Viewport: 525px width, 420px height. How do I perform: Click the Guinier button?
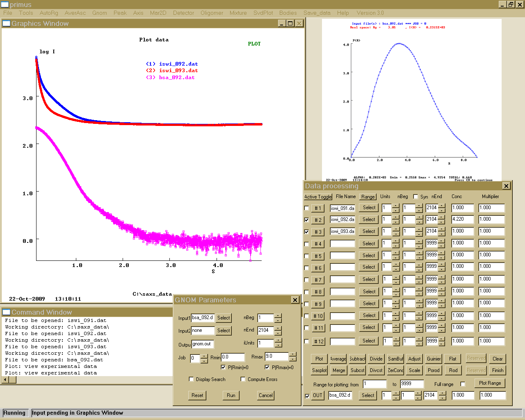click(x=434, y=358)
